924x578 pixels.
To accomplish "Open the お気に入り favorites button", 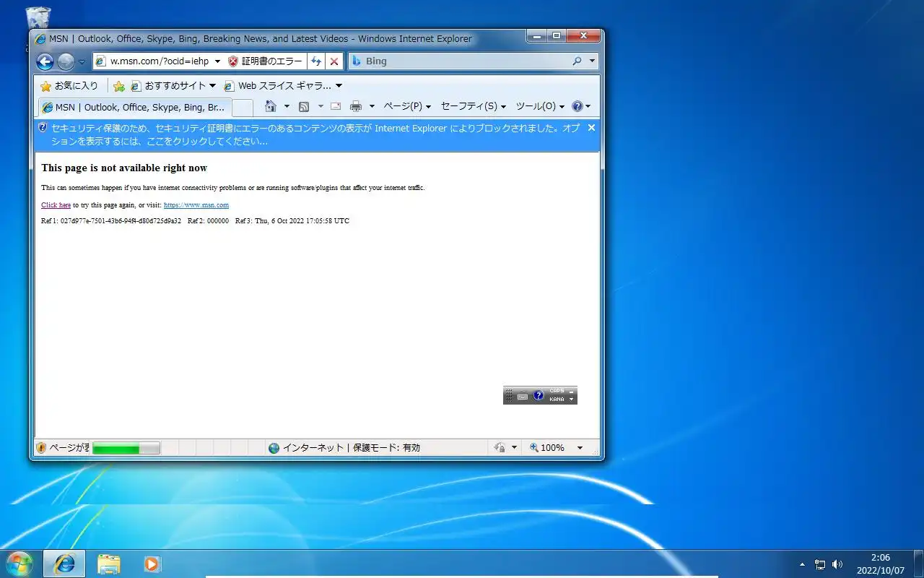I will (69, 86).
